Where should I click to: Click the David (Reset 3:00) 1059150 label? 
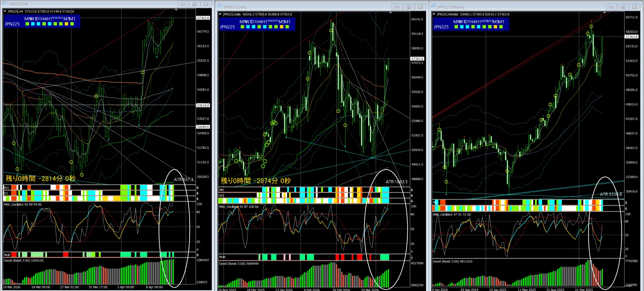23,260
